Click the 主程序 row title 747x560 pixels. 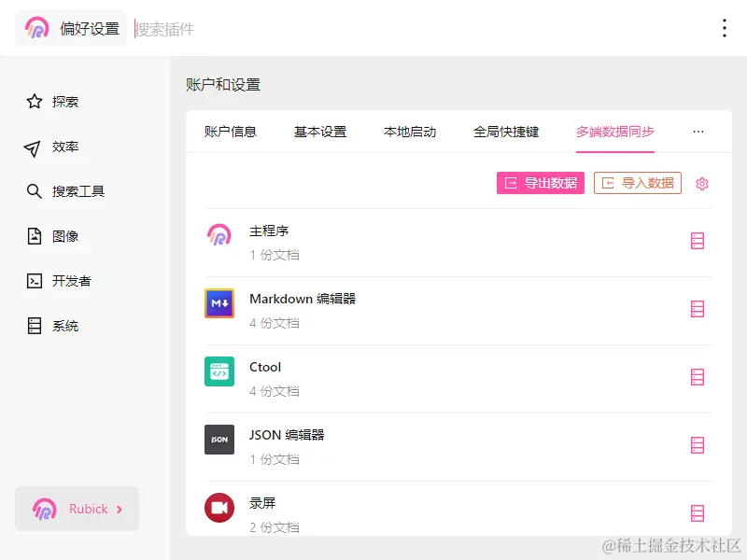pyautogui.click(x=269, y=231)
